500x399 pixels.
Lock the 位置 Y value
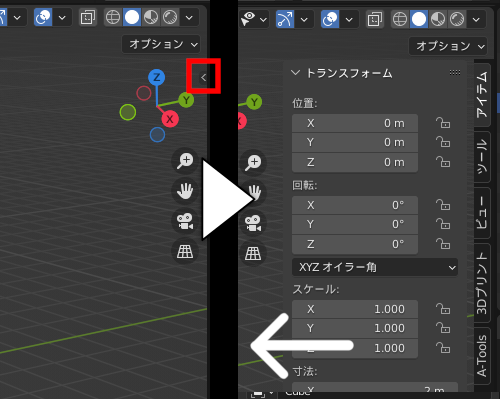click(x=443, y=142)
